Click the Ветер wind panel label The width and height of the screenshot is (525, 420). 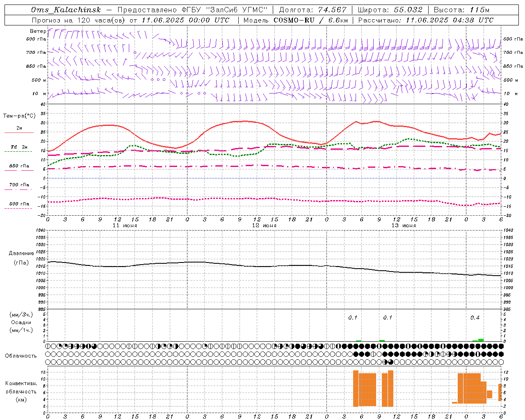(38, 31)
